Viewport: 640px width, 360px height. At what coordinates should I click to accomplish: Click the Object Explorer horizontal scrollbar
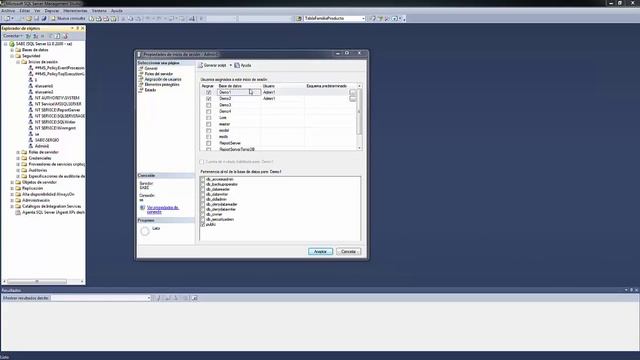point(43,281)
